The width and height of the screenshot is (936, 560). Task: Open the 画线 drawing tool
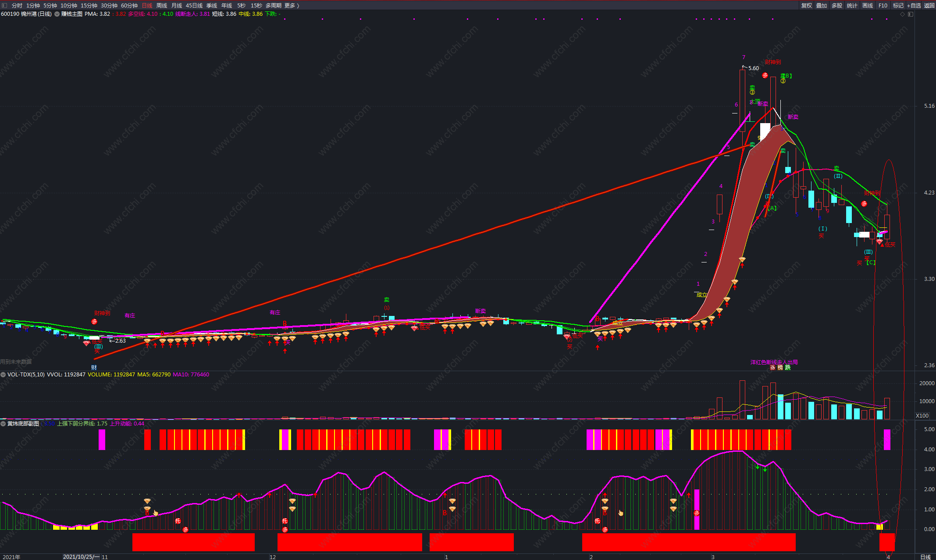pyautogui.click(x=867, y=5)
